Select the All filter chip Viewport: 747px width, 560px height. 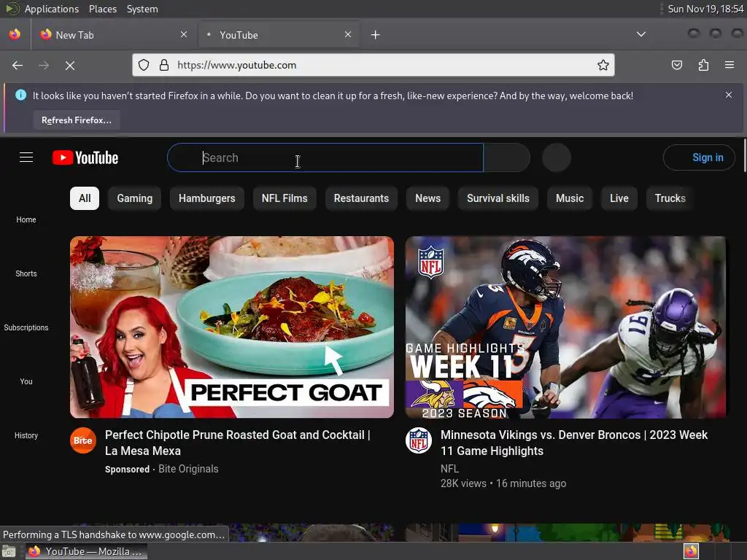pos(85,198)
